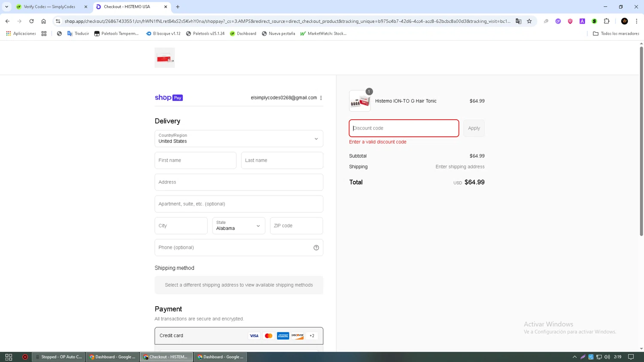Open the Chrome profile avatar
644x362 pixels.
click(625, 21)
